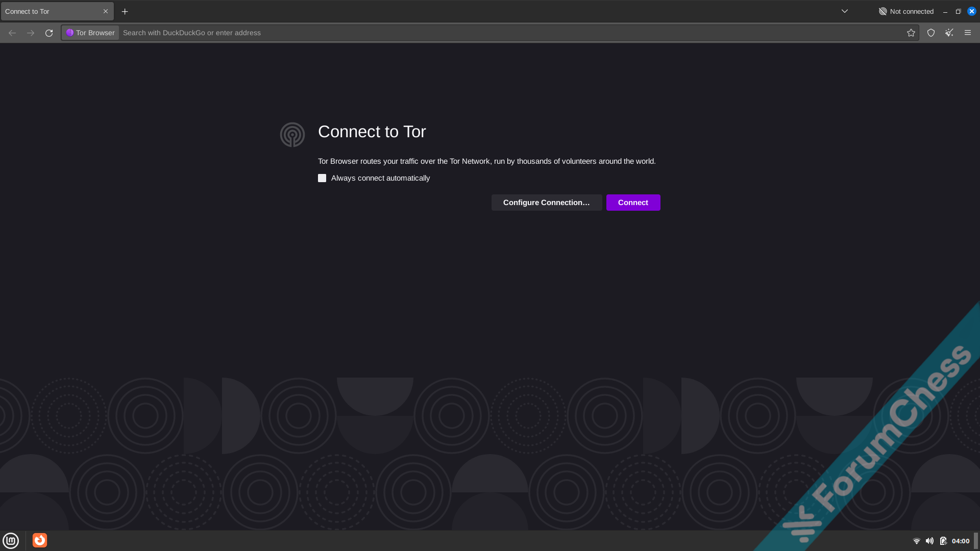Enable Always connect automatically checkbox
The width and height of the screenshot is (980, 551).
322,178
